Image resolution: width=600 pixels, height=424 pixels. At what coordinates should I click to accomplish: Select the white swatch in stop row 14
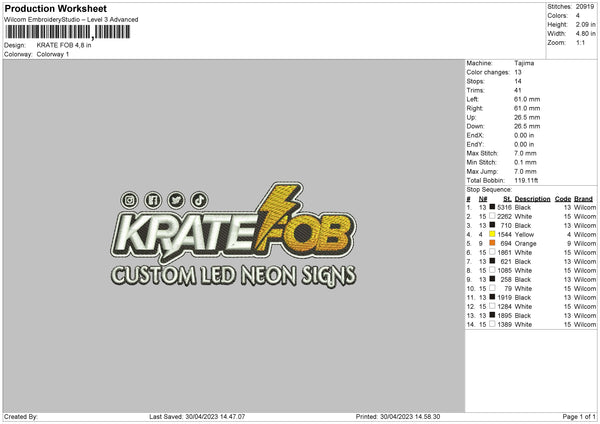(x=492, y=324)
